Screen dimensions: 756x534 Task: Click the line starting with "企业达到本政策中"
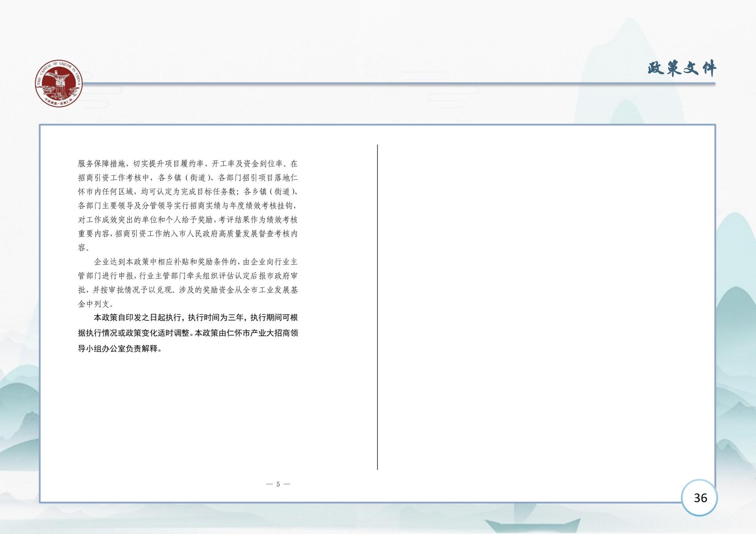tap(196, 262)
